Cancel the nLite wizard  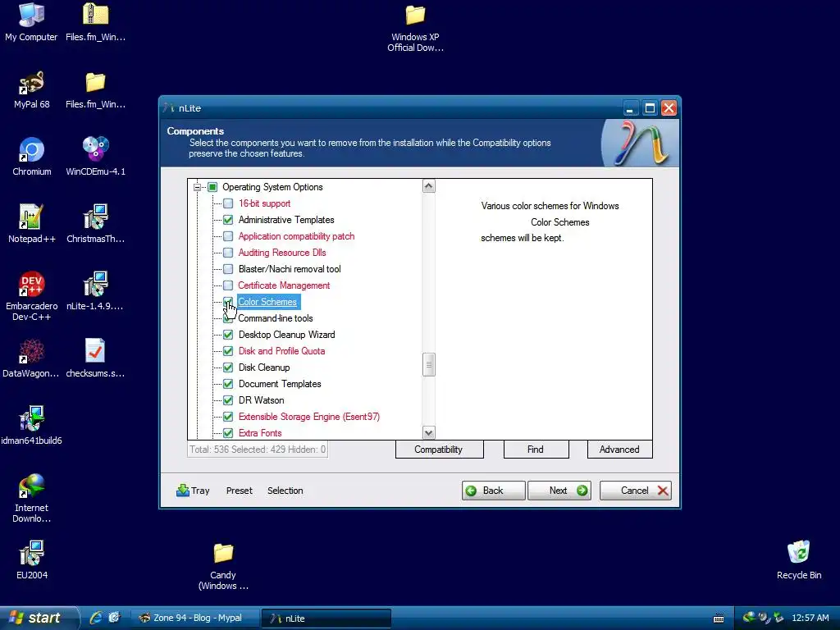click(636, 491)
